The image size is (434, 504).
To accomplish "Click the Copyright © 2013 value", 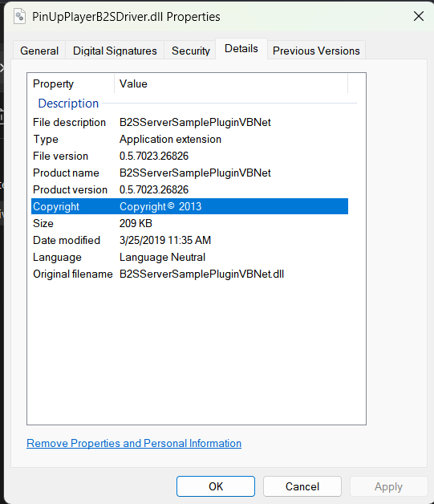I will click(160, 206).
